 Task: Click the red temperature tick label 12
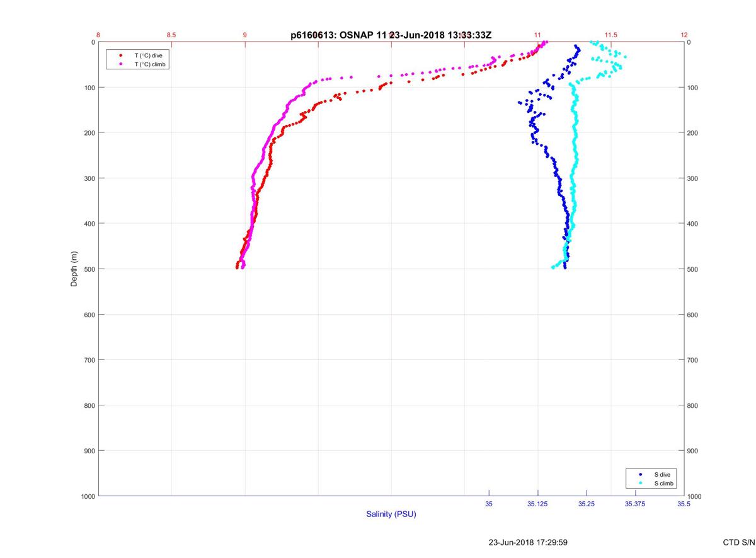coord(684,35)
